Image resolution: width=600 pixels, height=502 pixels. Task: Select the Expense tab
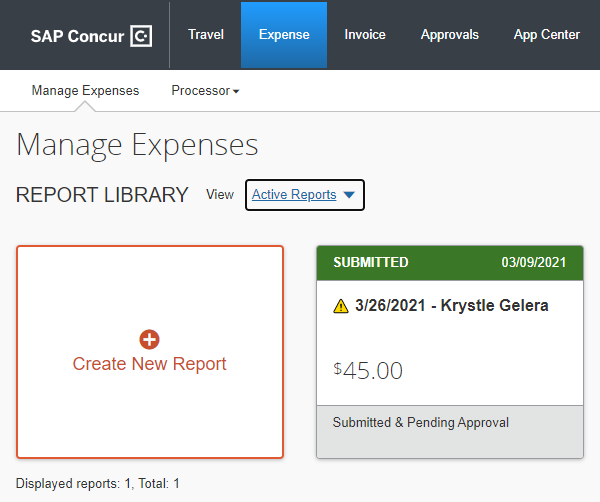coord(284,35)
